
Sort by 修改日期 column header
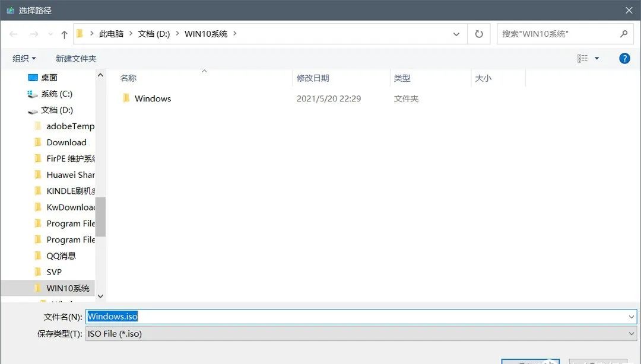313,78
